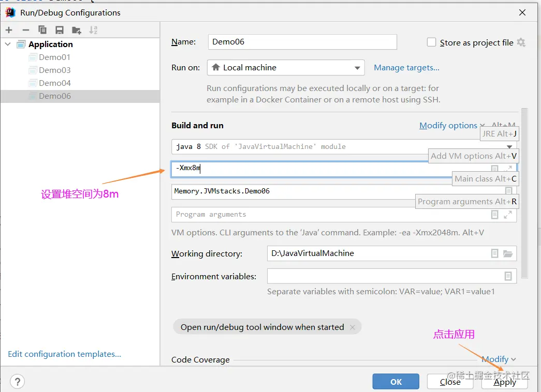541x392 pixels.
Task: Open the Manage targets link
Action: tap(406, 68)
